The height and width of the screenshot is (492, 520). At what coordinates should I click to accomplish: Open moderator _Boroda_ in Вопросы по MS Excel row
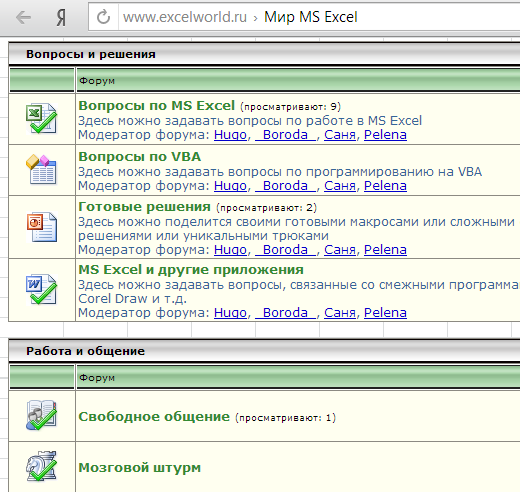point(285,135)
